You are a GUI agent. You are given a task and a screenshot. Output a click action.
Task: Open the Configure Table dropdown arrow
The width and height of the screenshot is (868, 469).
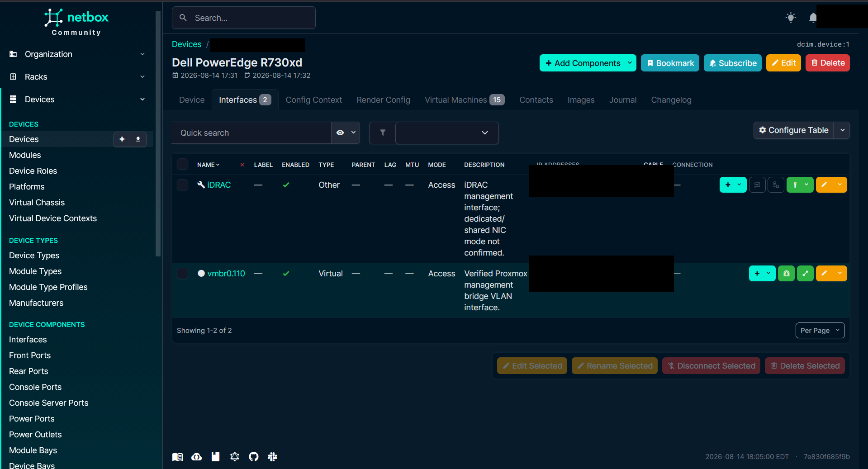[842, 130]
